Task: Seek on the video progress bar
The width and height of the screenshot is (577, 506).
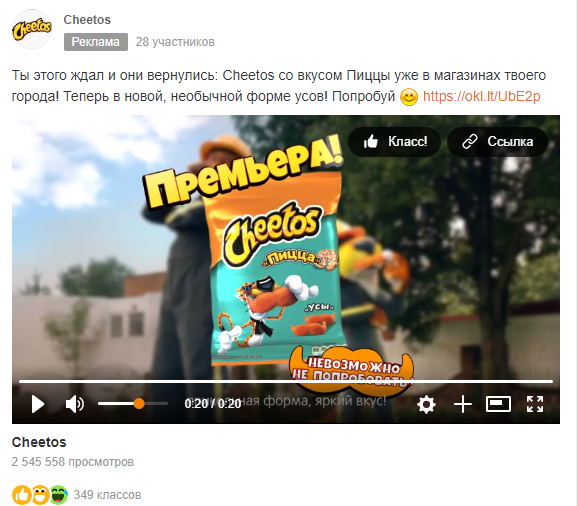Action: click(x=286, y=382)
